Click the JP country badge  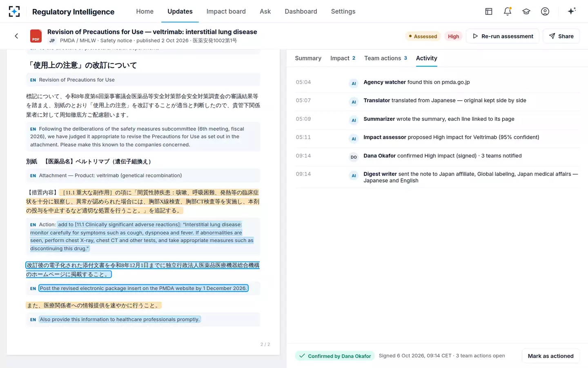coord(52,40)
